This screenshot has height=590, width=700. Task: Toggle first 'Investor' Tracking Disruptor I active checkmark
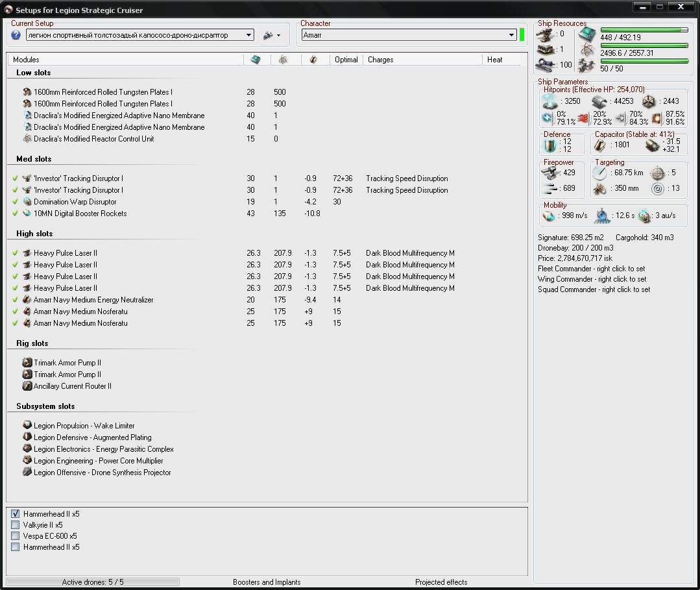[x=15, y=178]
